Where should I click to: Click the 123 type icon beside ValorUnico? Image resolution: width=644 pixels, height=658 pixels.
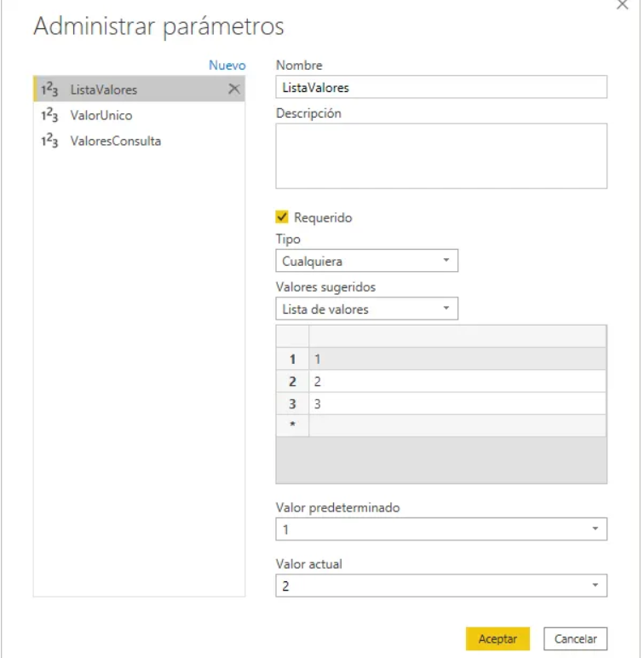[50, 115]
